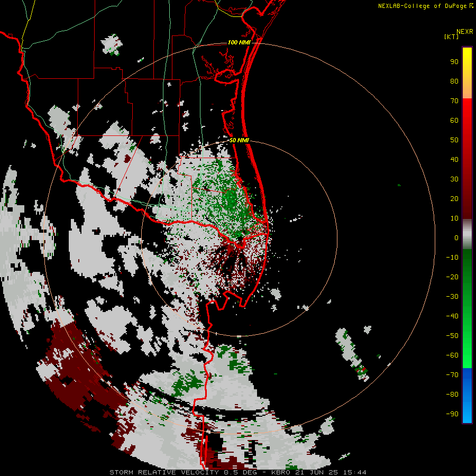476x476 pixels.
Task: Click the -20 value on the velocity scale
Action: (x=452, y=277)
